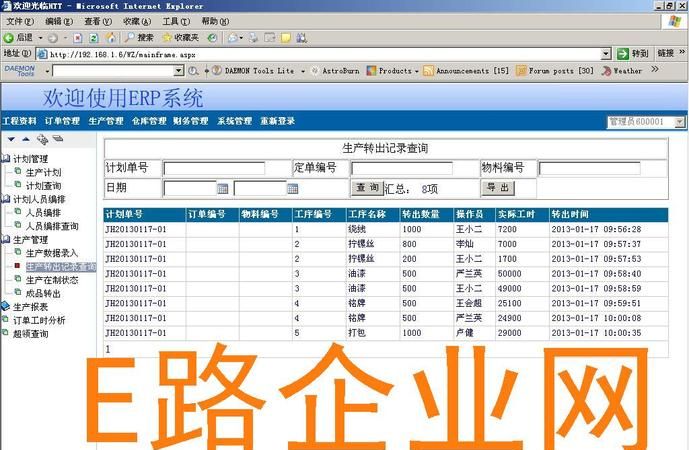Open the 收藏 (Favorites) menu
This screenshot has height=450, width=689.
pos(137,21)
